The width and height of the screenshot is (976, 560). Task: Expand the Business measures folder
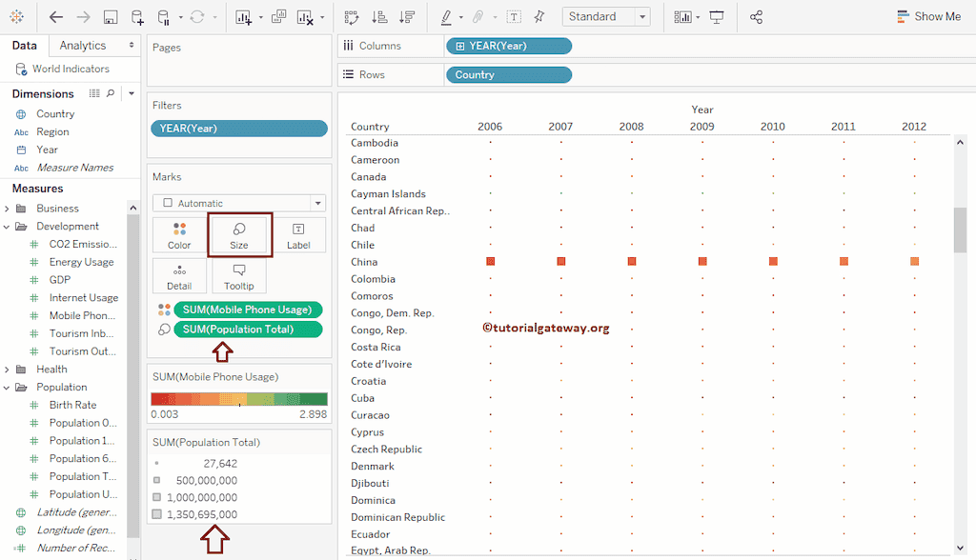[x=8, y=209]
